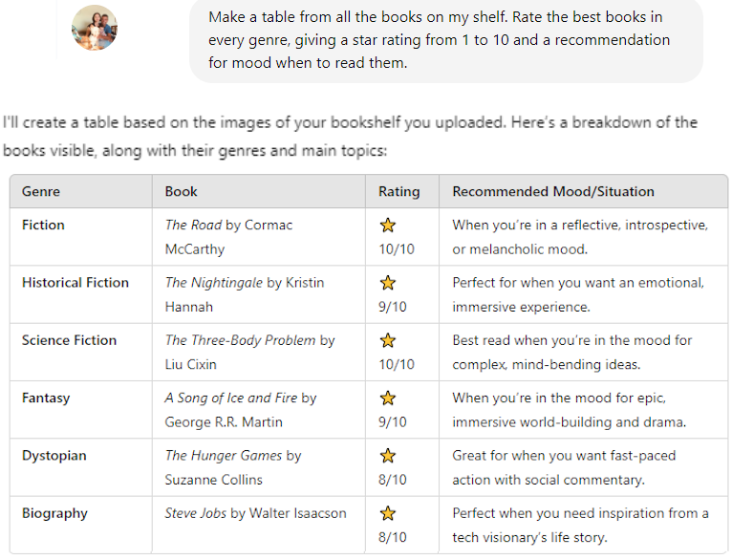Click the Genre column header
The width and height of the screenshot is (732, 560).
[41, 191]
